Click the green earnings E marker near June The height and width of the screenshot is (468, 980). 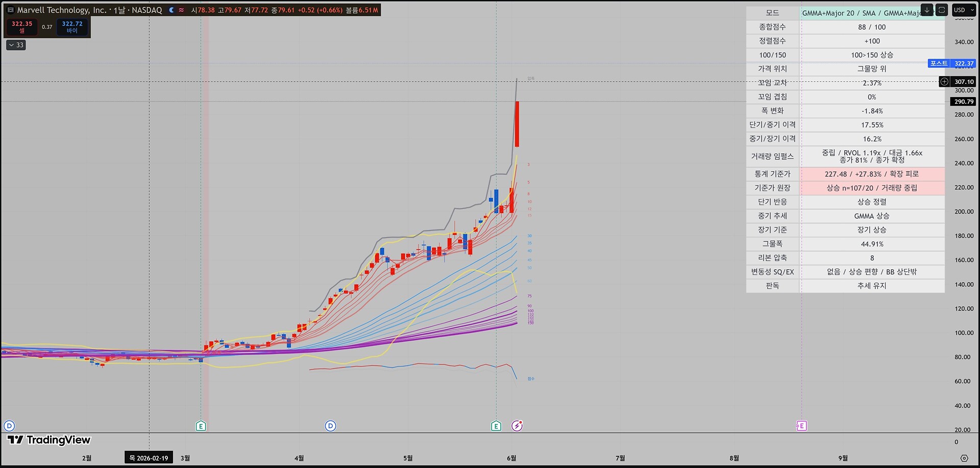pos(496,426)
